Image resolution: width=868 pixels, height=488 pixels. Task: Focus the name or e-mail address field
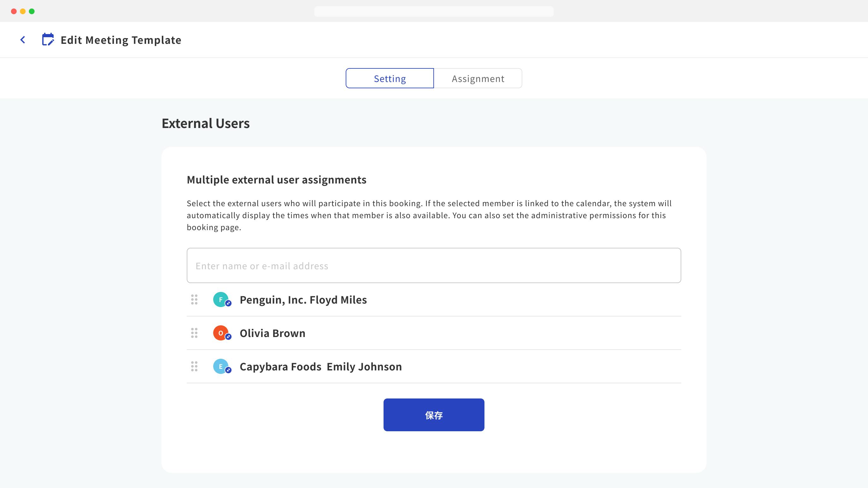(x=434, y=266)
